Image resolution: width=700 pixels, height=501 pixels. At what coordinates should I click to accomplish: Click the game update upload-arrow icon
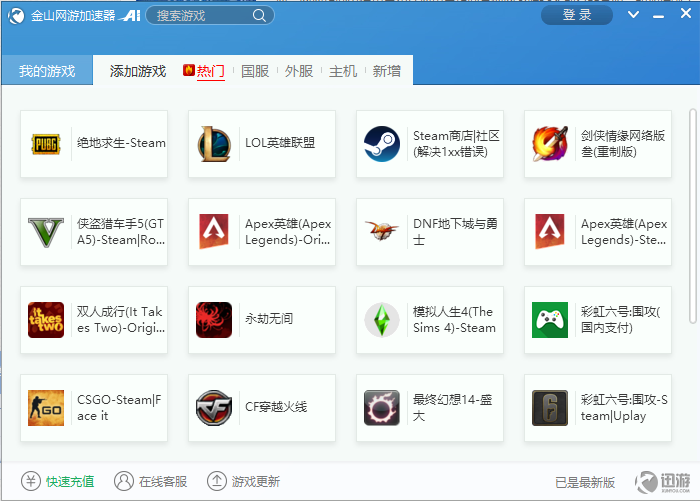(217, 481)
